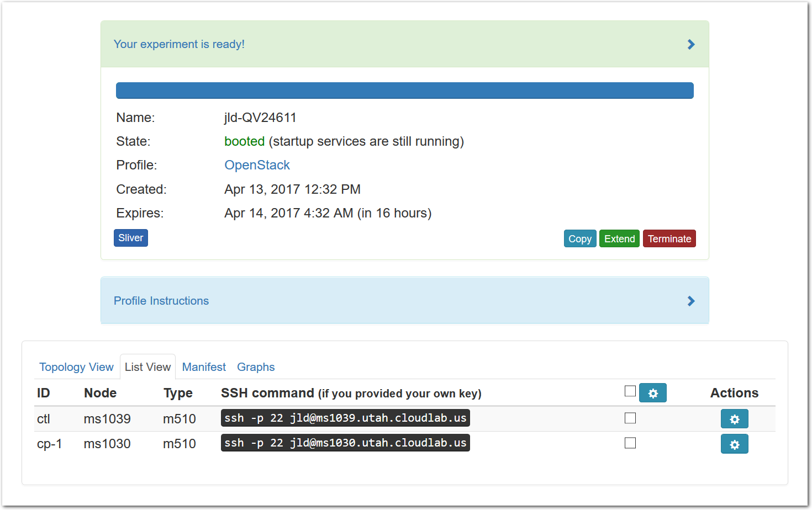The image size is (812, 510).
Task: Click the 'Your experiment is ready!' heading
Action: pyautogui.click(x=179, y=44)
